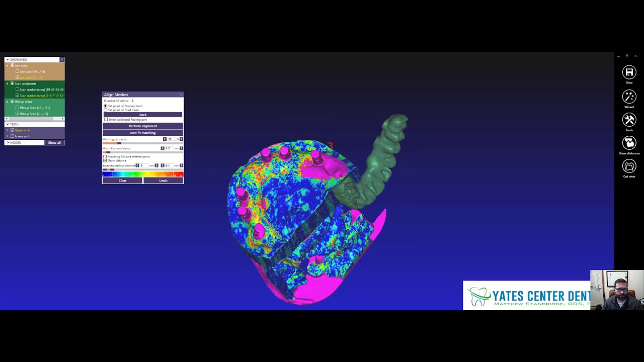Click the accepted distance mm field
The image size is (644, 362).
pyautogui.click(x=144, y=165)
